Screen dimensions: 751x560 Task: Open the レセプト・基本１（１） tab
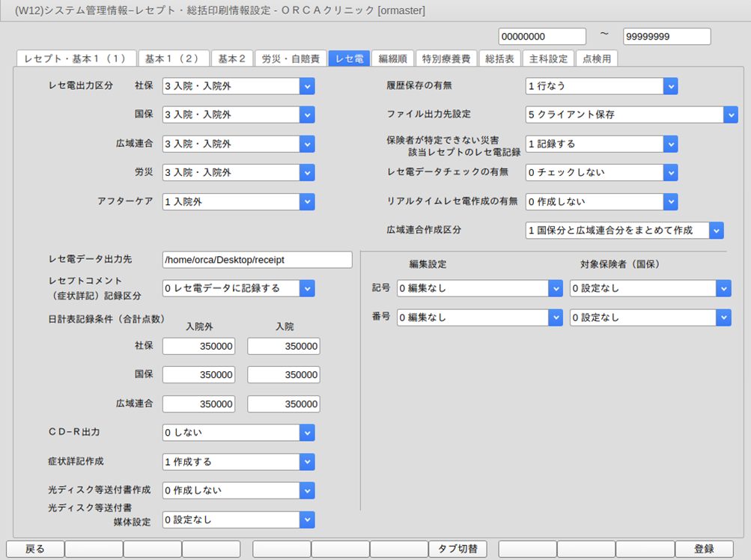[x=76, y=58]
